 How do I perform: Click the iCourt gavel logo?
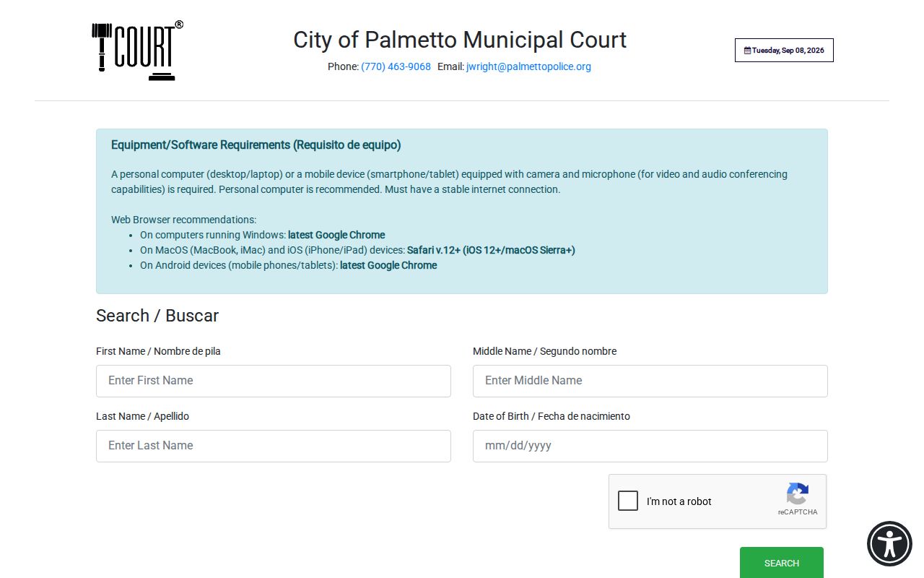click(137, 51)
